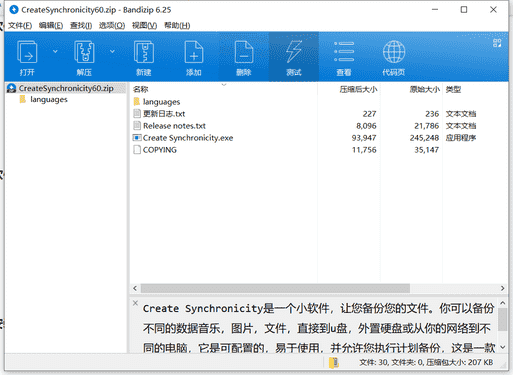The image size is (513, 375).
Task: Click the 8,096 compressed size value
Action: click(366, 126)
